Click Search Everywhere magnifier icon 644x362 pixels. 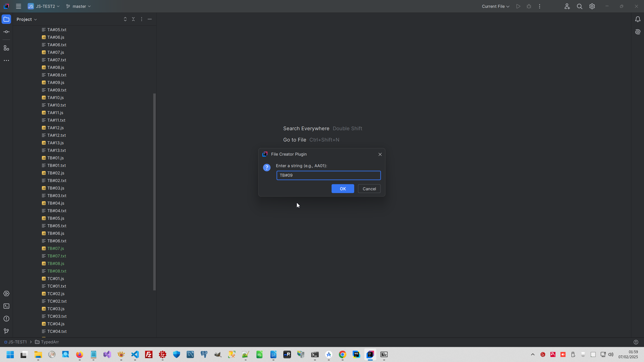(580, 7)
